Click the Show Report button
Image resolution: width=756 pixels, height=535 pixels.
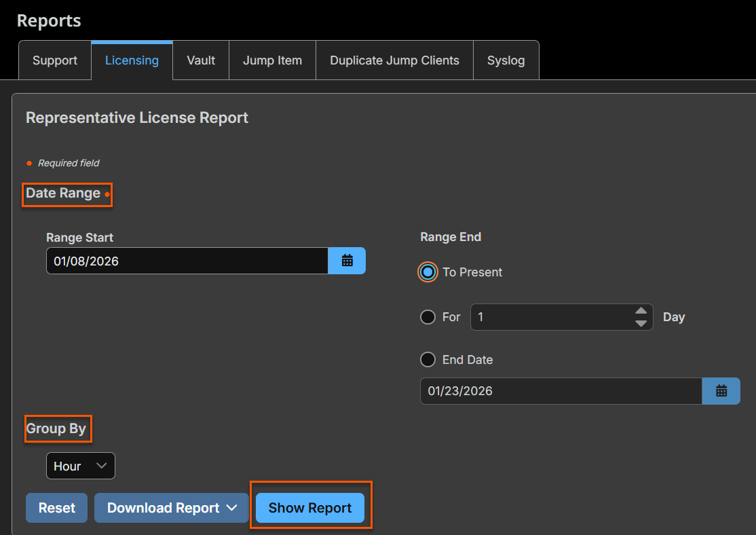coord(310,508)
